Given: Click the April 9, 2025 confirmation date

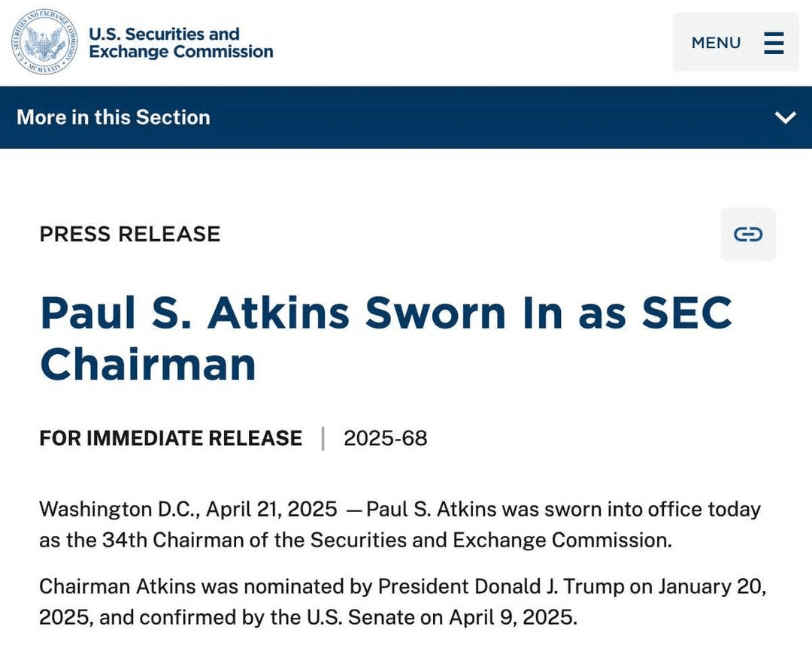Looking at the screenshot, I should click(x=513, y=617).
